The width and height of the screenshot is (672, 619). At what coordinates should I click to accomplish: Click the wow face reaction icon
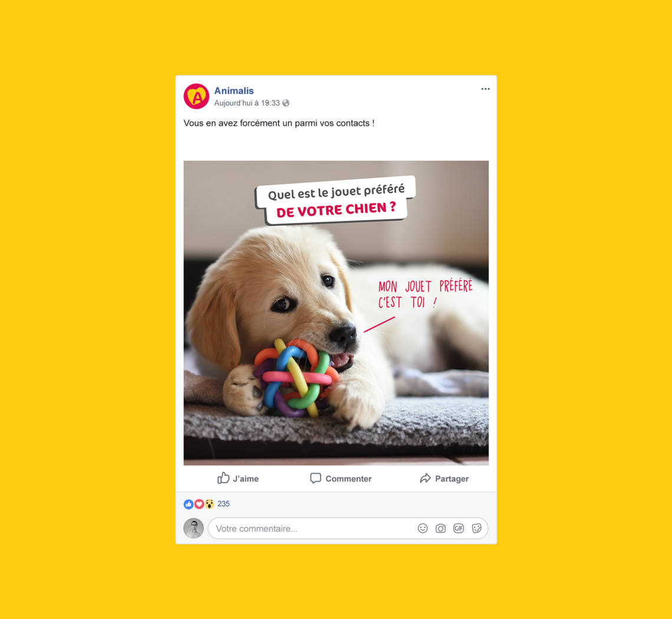209,504
